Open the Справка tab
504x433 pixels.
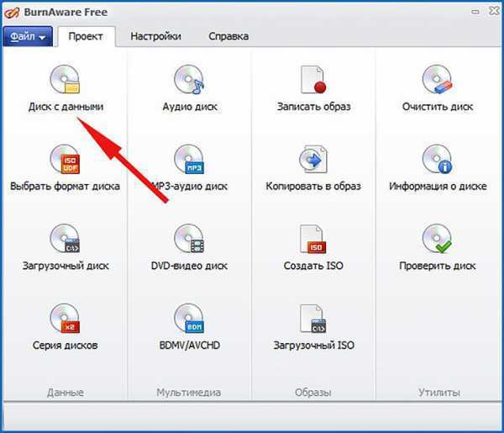(x=228, y=36)
